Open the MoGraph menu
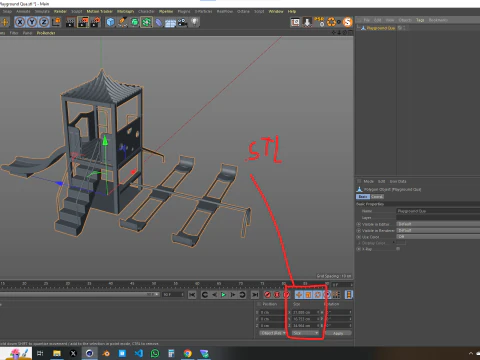Image resolution: width=480 pixels, height=360 pixels. tap(125, 11)
